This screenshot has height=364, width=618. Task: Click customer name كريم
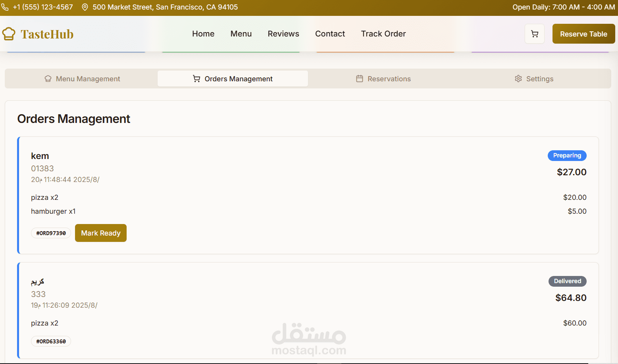[38, 282]
